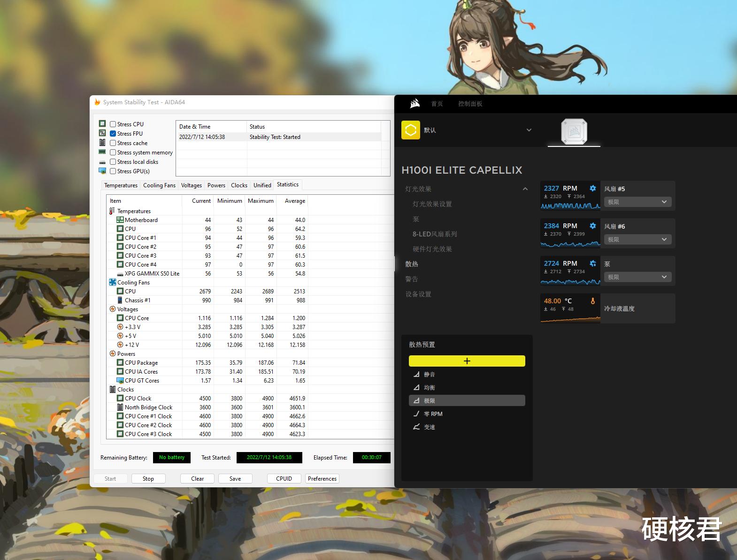Click the Stress FPU percent icon
This screenshot has width=737, height=560.
click(x=102, y=133)
